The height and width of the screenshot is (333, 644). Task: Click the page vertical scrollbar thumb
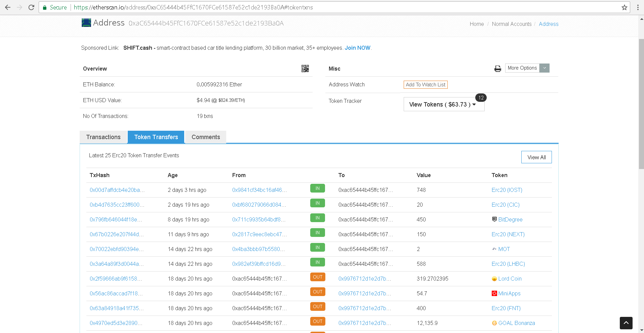click(641, 104)
